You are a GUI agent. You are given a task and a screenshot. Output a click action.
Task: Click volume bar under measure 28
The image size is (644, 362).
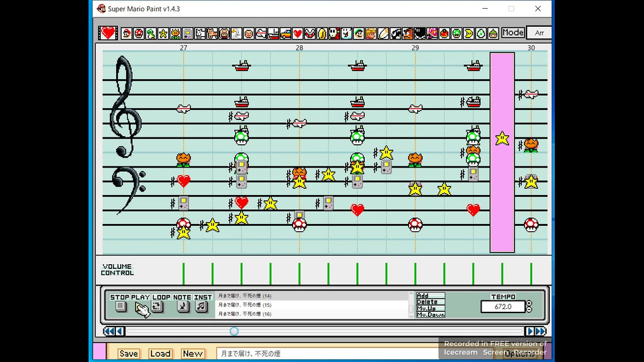click(299, 274)
